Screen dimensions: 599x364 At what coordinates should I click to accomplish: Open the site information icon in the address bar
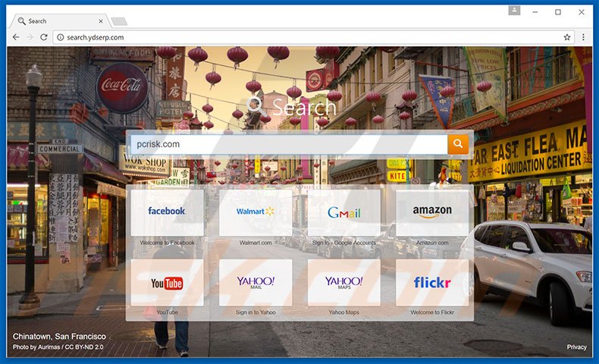61,37
